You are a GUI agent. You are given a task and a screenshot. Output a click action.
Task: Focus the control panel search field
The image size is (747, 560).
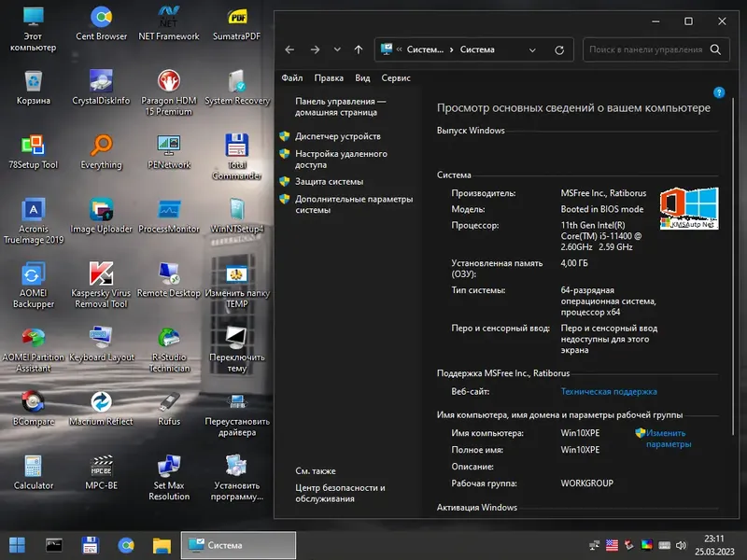656,49
